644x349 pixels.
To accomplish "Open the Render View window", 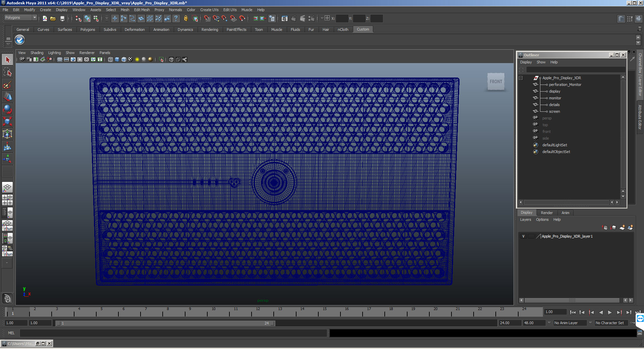I will [284, 18].
